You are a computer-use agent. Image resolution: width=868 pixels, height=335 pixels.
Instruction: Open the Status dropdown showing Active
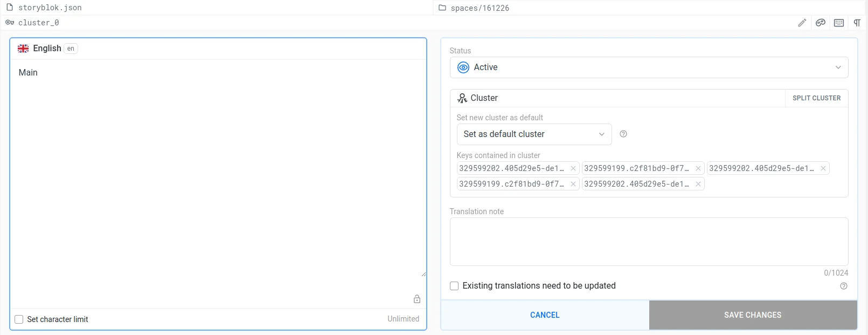pos(649,67)
